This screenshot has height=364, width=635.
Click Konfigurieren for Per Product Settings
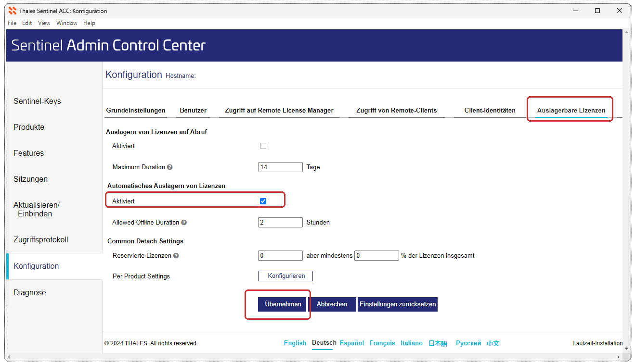286,276
